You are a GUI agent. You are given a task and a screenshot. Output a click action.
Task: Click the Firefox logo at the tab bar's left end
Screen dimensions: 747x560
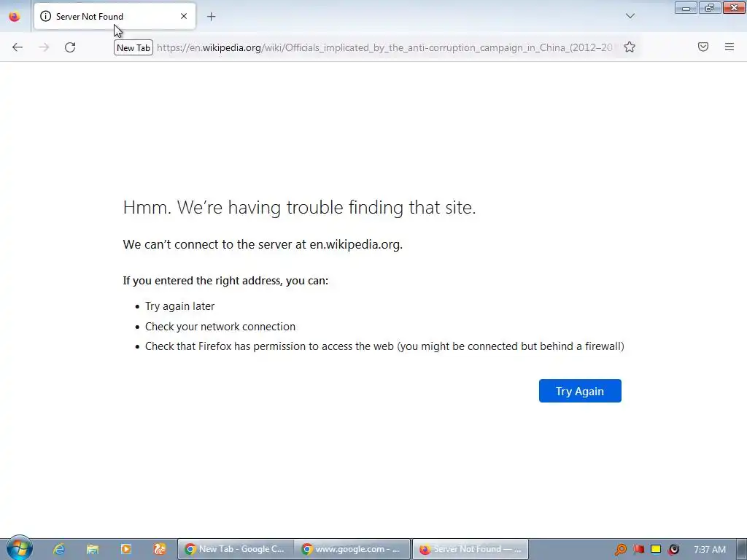coord(15,16)
